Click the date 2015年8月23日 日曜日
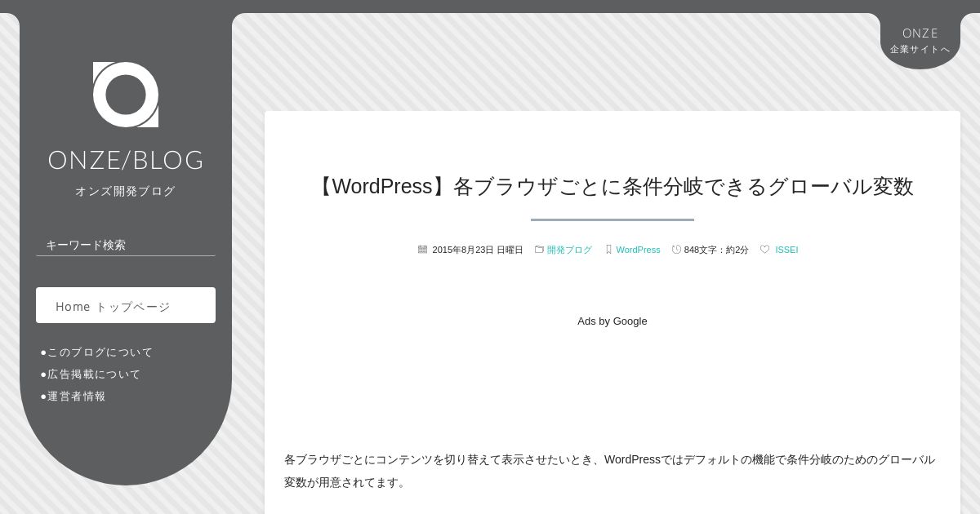 pyautogui.click(x=478, y=250)
